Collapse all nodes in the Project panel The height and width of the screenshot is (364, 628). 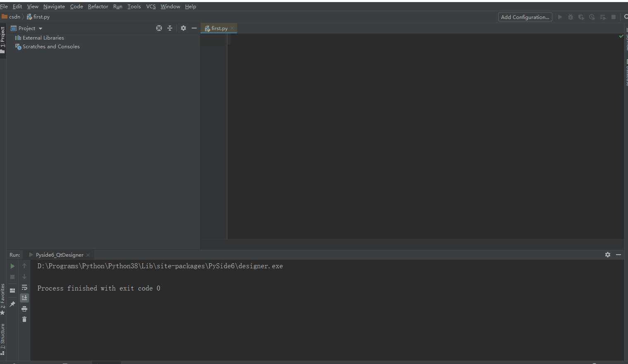tap(170, 28)
